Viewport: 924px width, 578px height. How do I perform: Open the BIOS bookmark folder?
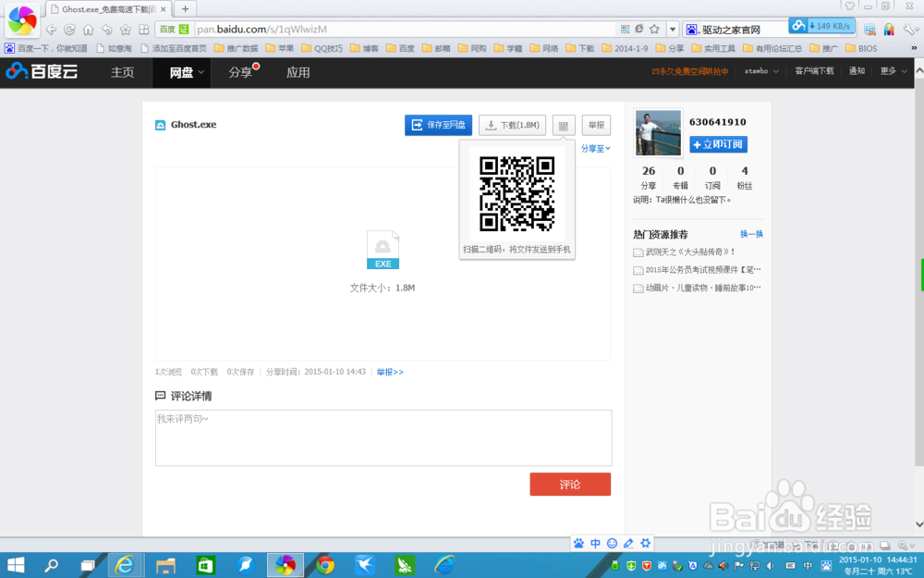(861, 48)
